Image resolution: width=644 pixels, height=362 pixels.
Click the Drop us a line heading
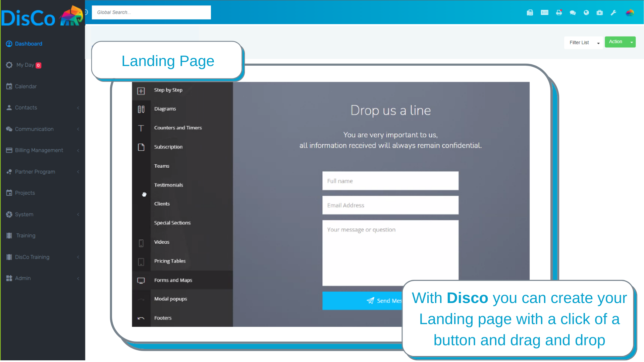tap(391, 110)
